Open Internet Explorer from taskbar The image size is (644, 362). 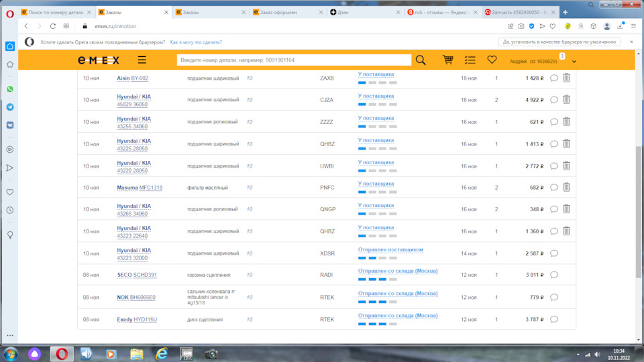[x=162, y=354]
